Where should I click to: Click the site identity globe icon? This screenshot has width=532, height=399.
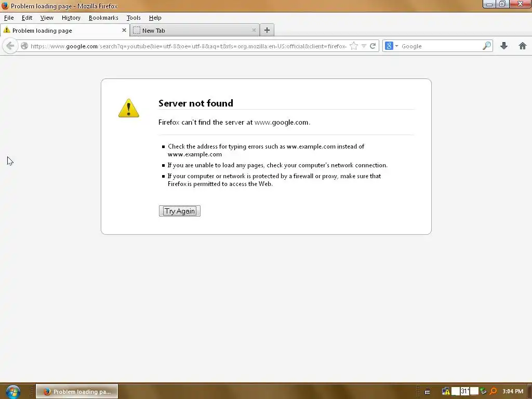(x=24, y=46)
